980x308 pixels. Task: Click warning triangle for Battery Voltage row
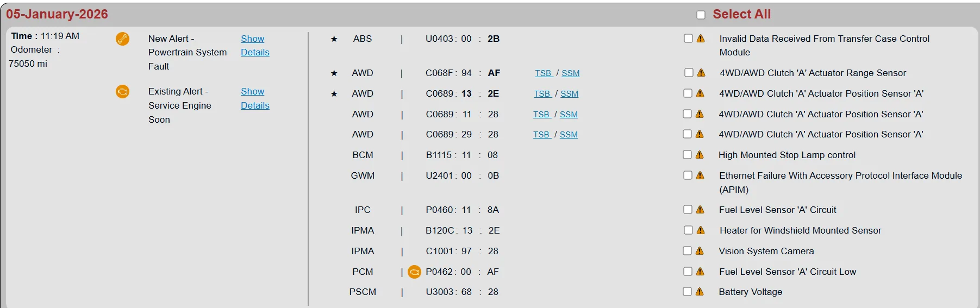click(x=700, y=292)
